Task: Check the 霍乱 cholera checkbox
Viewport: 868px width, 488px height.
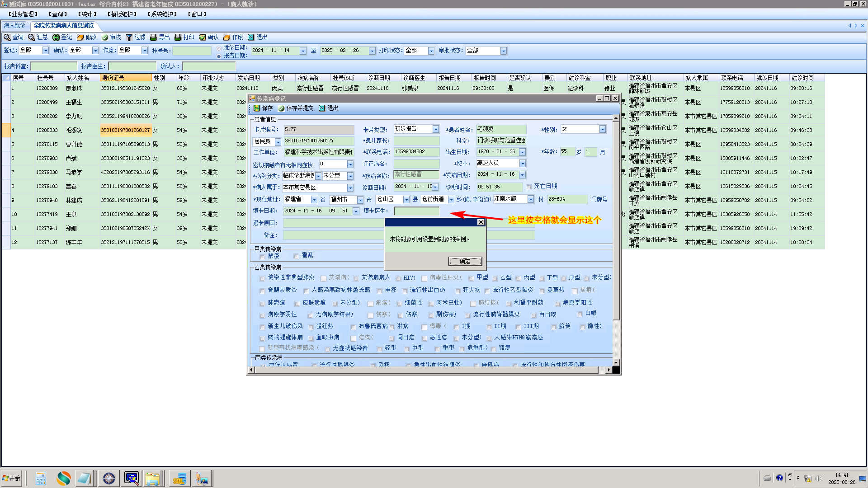Action: 297,256
